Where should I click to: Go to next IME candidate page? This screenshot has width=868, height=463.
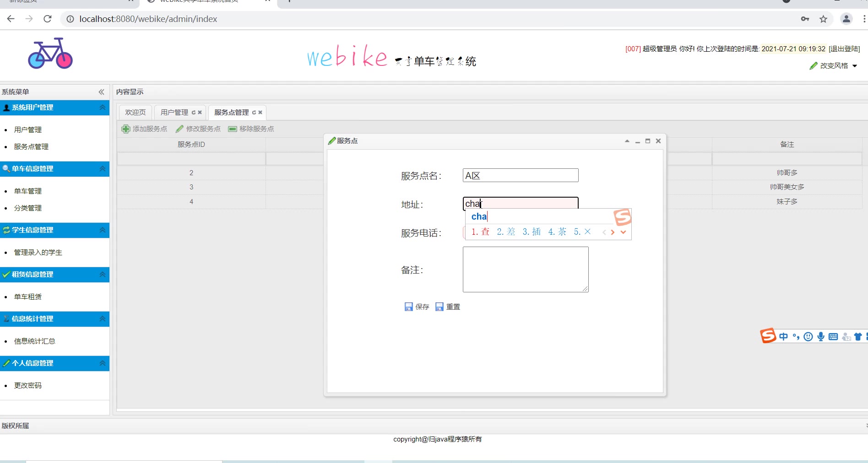613,232
